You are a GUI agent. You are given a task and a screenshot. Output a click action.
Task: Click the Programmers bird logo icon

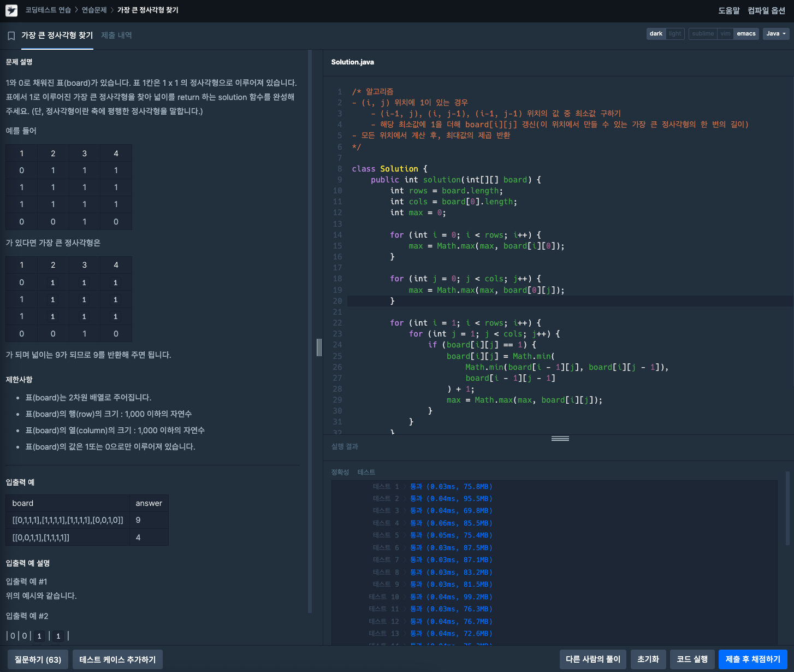[11, 10]
